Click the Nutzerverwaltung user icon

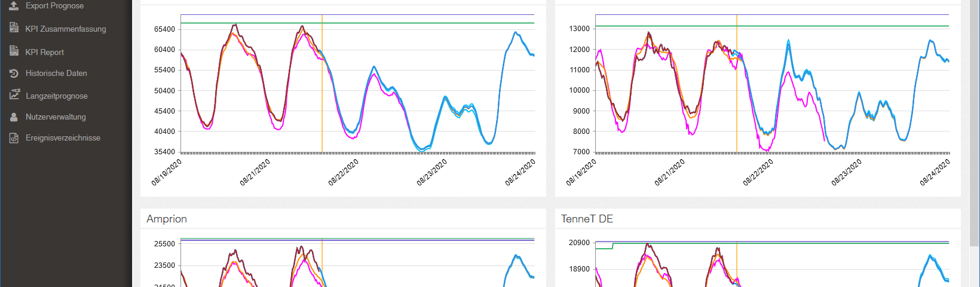pyautogui.click(x=14, y=117)
